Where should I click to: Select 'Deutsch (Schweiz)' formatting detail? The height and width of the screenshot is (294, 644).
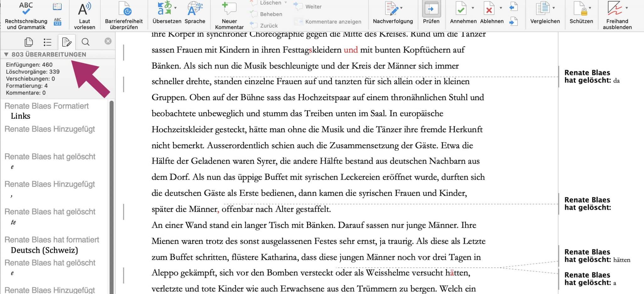click(x=44, y=250)
